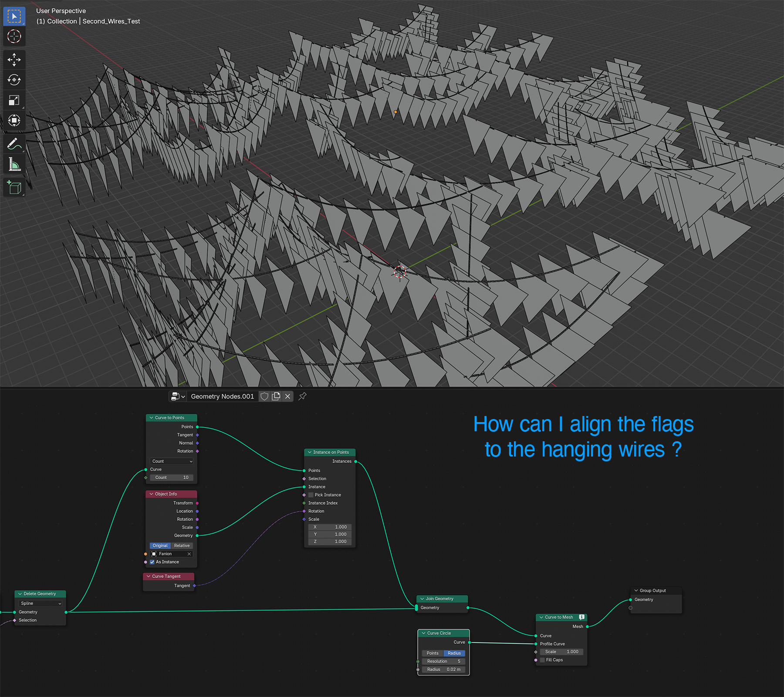Switch Object Info to Relative mode
The height and width of the screenshot is (697, 784).
pyautogui.click(x=182, y=546)
